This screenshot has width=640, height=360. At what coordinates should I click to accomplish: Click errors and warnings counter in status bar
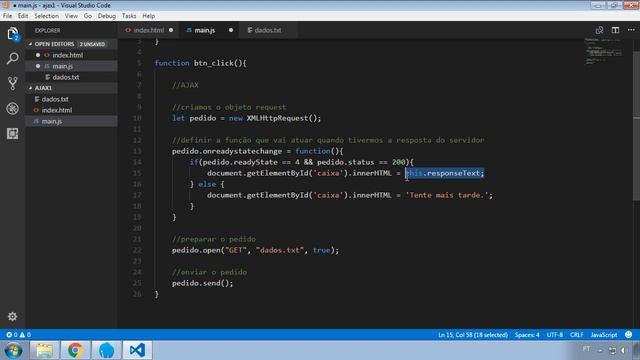click(x=18, y=335)
